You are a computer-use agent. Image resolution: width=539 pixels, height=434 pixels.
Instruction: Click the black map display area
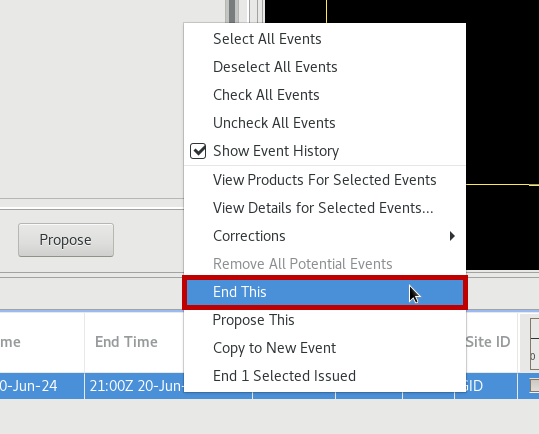point(502,103)
